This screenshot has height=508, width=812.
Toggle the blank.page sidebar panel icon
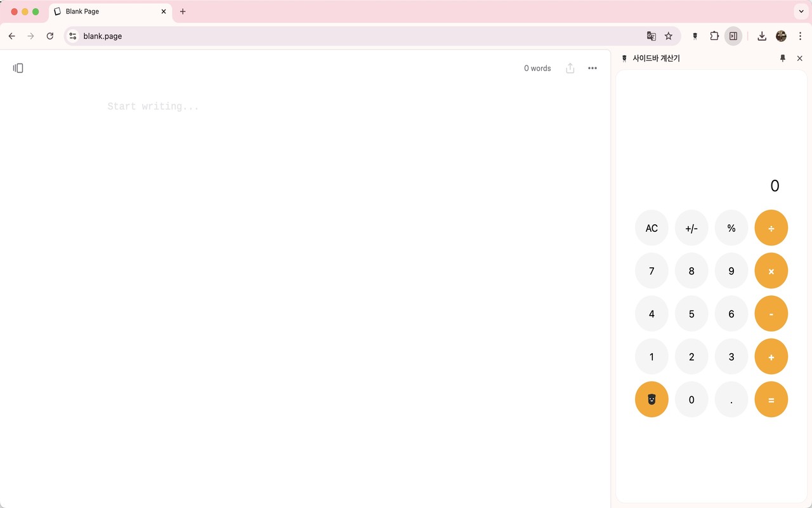(x=18, y=68)
